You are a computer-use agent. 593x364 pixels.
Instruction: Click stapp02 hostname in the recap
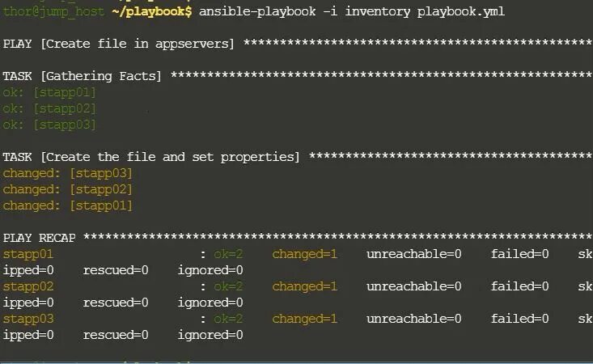pyautogui.click(x=28, y=287)
